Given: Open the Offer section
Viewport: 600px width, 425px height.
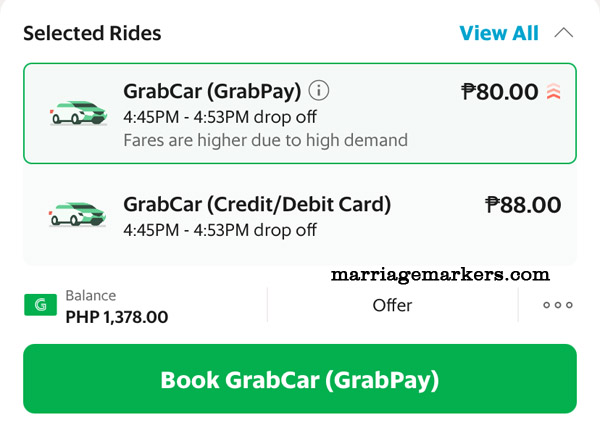Looking at the screenshot, I should [392, 305].
